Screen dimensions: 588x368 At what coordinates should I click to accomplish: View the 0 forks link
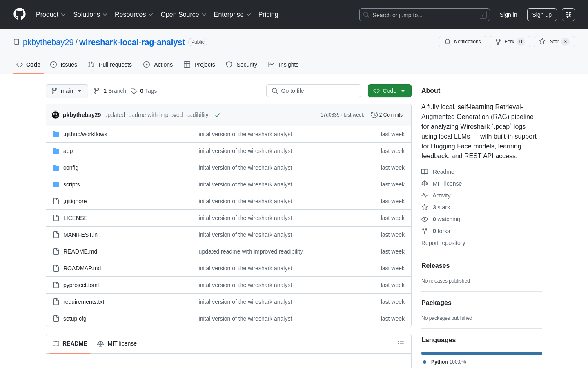point(436,231)
